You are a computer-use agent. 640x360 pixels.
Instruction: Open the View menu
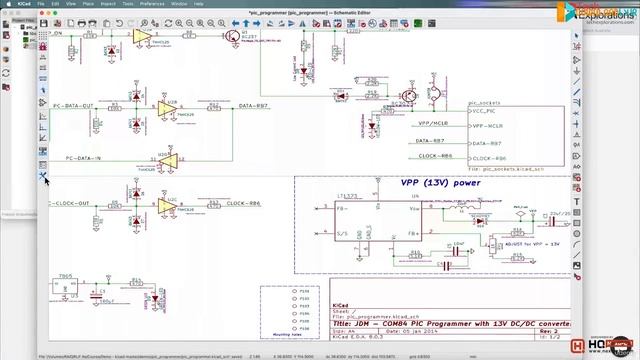click(x=71, y=4)
